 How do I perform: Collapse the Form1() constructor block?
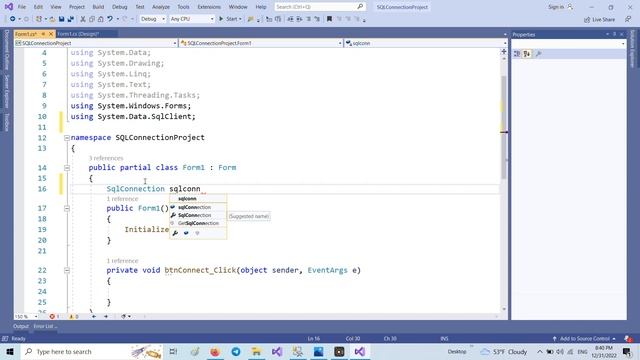coord(67,208)
